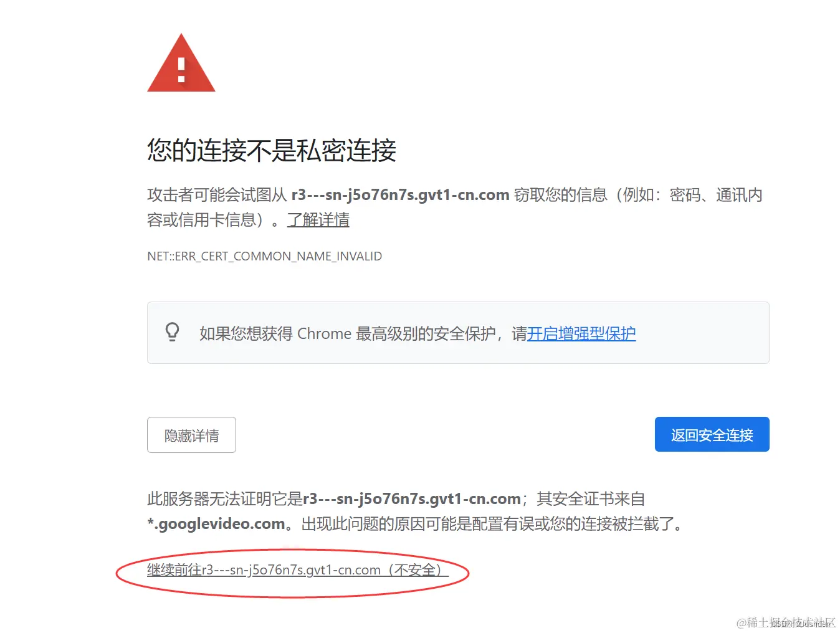The width and height of the screenshot is (840, 633).
Task: Click the NET::ERR_CERT_COMMON_NAME_INVALID error code
Action: tap(265, 256)
